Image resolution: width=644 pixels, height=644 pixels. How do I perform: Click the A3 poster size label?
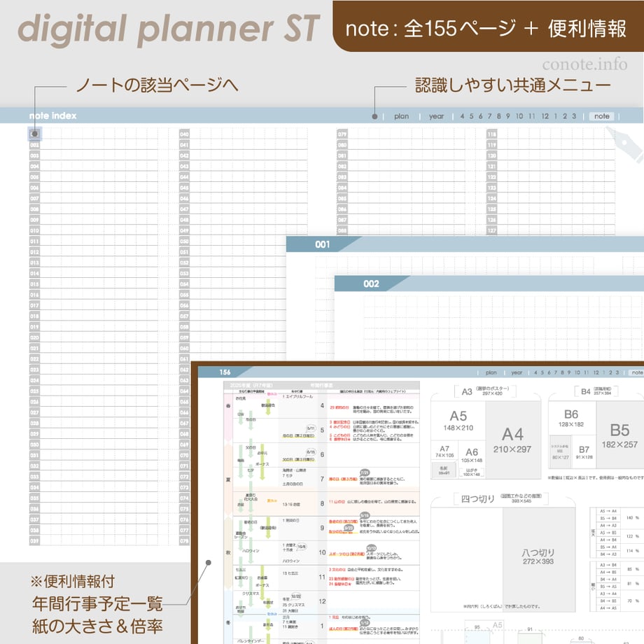pyautogui.click(x=485, y=391)
